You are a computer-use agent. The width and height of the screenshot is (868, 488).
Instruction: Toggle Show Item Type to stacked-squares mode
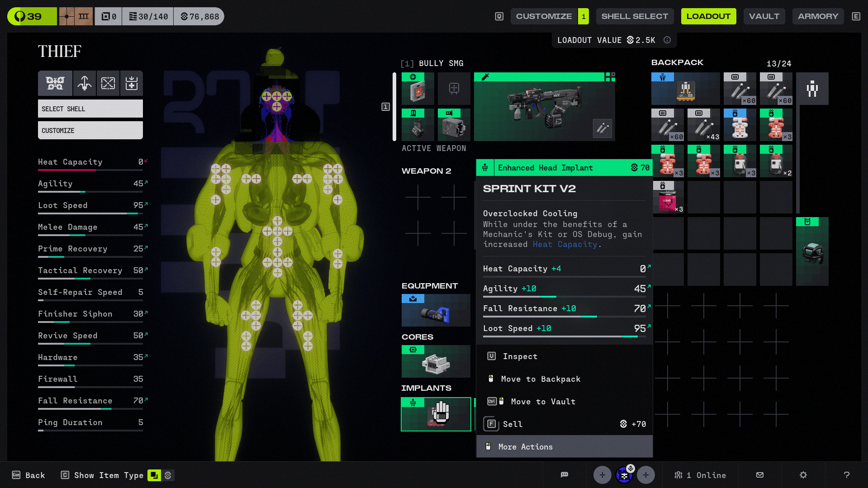(x=154, y=475)
